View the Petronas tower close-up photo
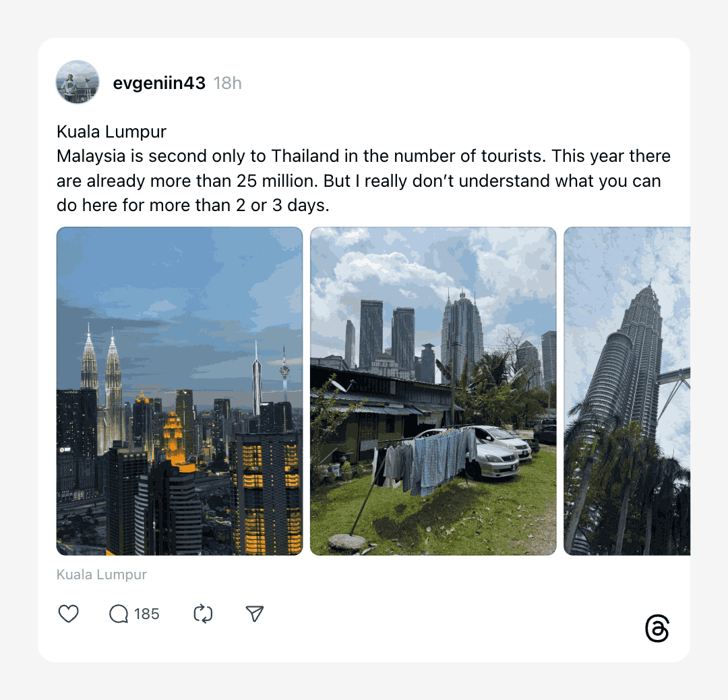The width and height of the screenshot is (728, 700). point(627,391)
